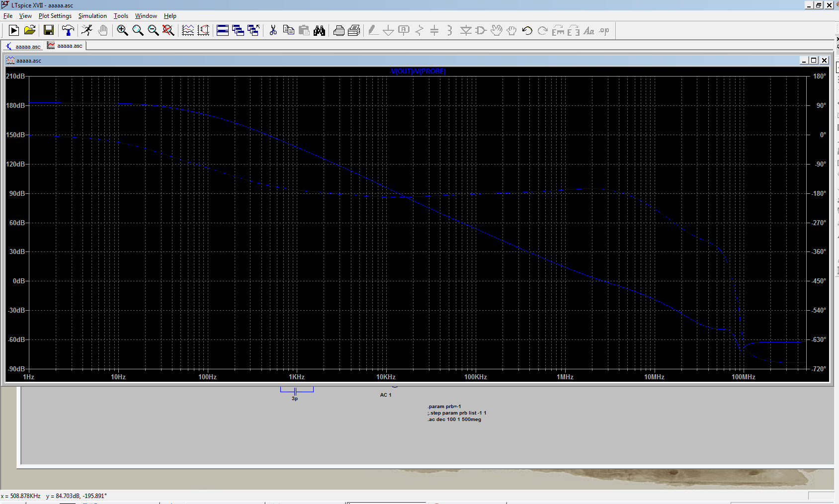The height and width of the screenshot is (504, 839).
Task: Open the File menu
Action: [8, 16]
